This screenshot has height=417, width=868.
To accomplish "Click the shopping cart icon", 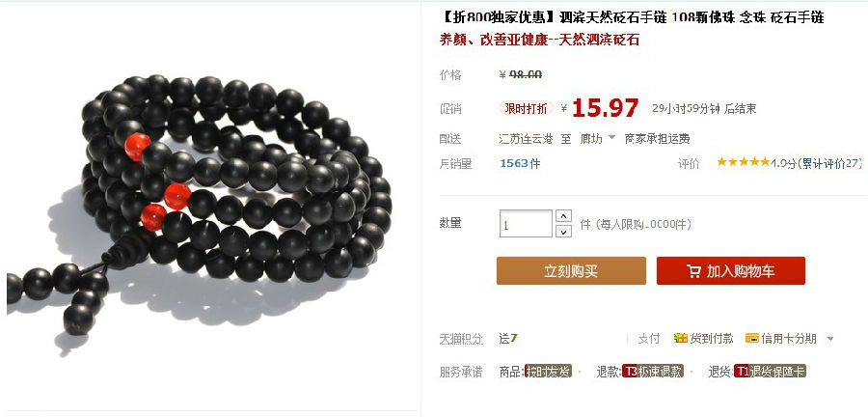I will 693,271.
